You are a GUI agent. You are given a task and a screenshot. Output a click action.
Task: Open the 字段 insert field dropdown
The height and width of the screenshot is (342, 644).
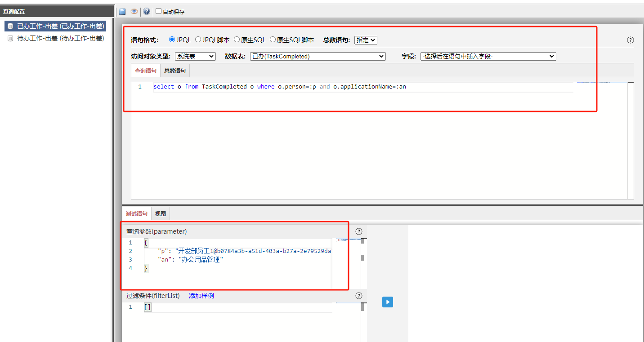tap(488, 56)
